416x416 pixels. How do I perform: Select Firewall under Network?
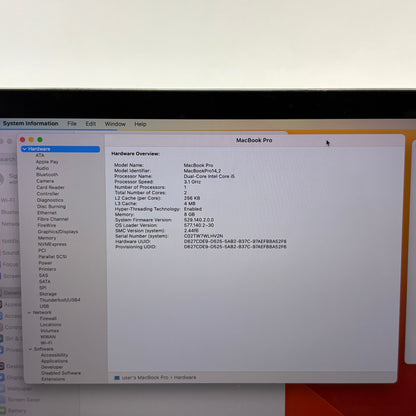(48, 318)
